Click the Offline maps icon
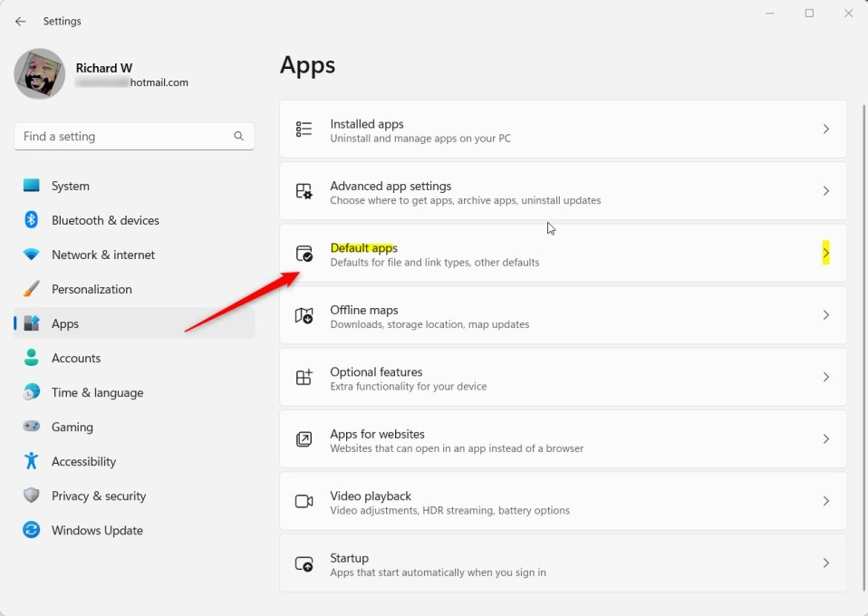 tap(304, 315)
